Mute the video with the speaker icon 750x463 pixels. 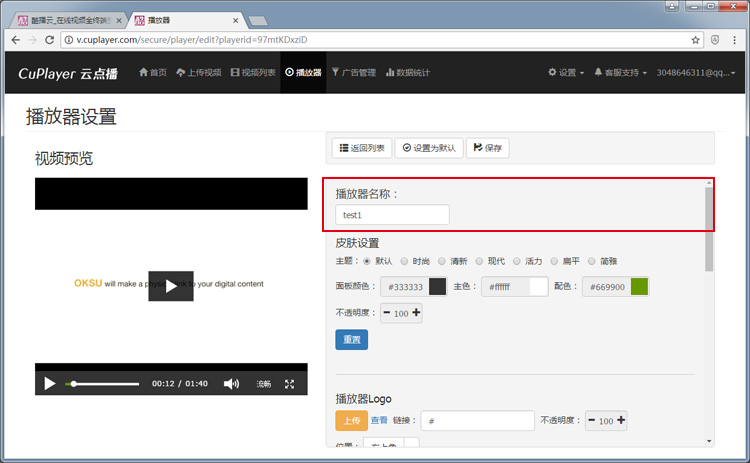click(x=231, y=384)
